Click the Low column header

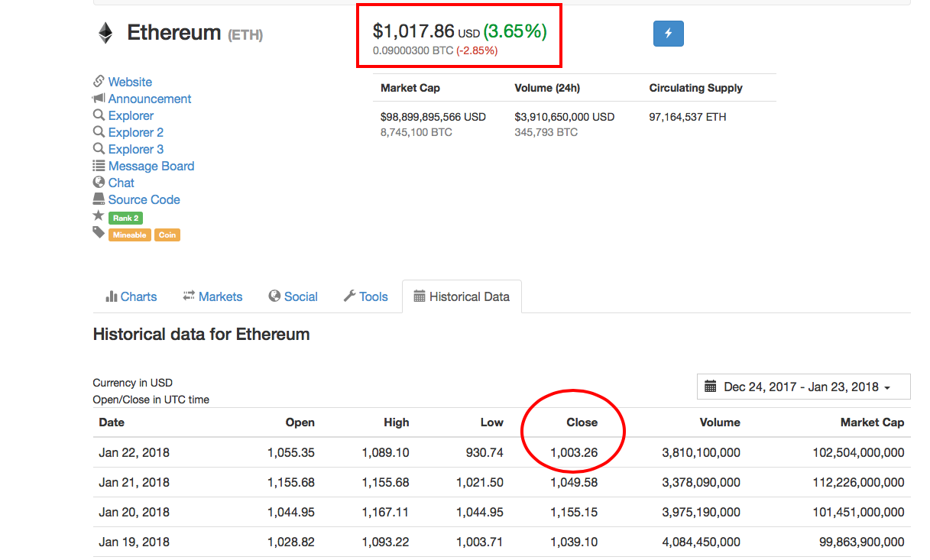[x=492, y=422]
